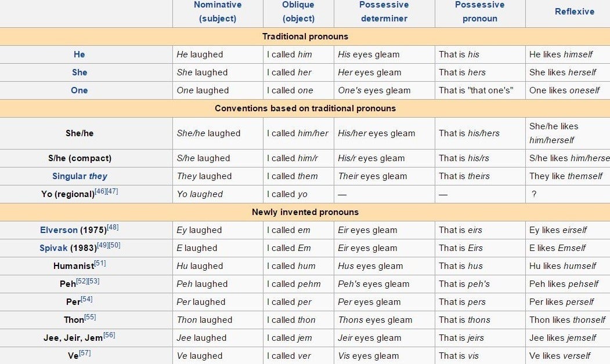Open footnote 51 next to Humanist
The width and height of the screenshot is (610, 364).
(100, 264)
